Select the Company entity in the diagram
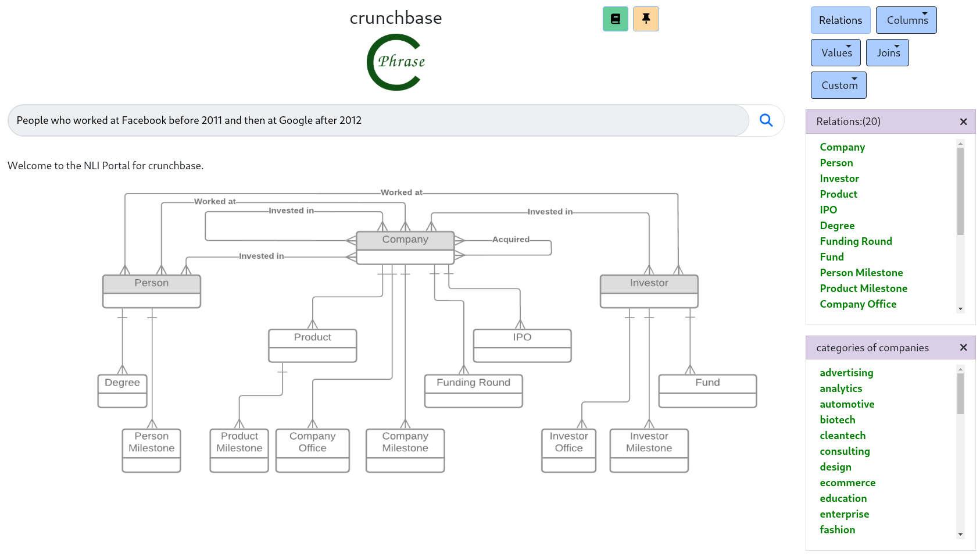The image size is (980, 556). tap(405, 239)
